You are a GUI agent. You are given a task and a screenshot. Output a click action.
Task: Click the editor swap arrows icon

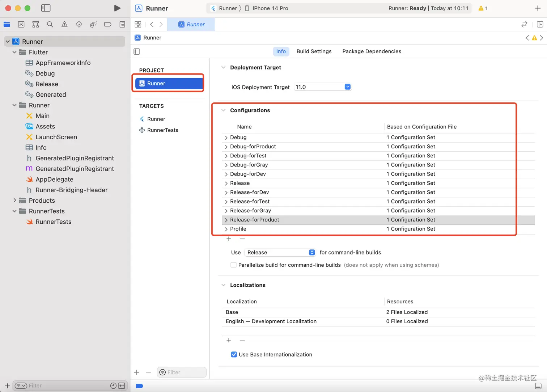coord(524,24)
